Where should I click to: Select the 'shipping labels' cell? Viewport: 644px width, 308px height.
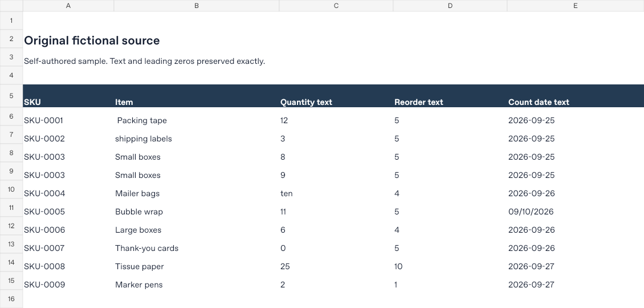[x=196, y=135]
